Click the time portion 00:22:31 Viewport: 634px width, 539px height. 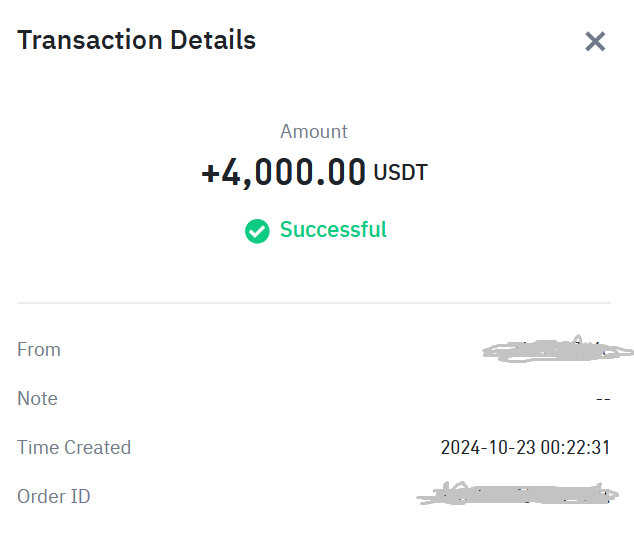click(x=575, y=447)
